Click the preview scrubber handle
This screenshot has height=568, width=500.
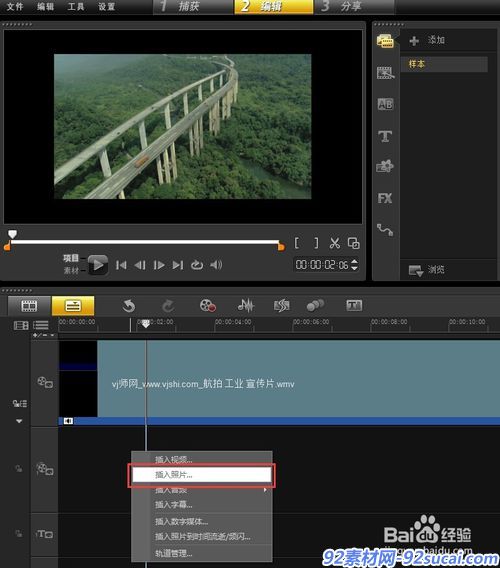pyautogui.click(x=13, y=234)
